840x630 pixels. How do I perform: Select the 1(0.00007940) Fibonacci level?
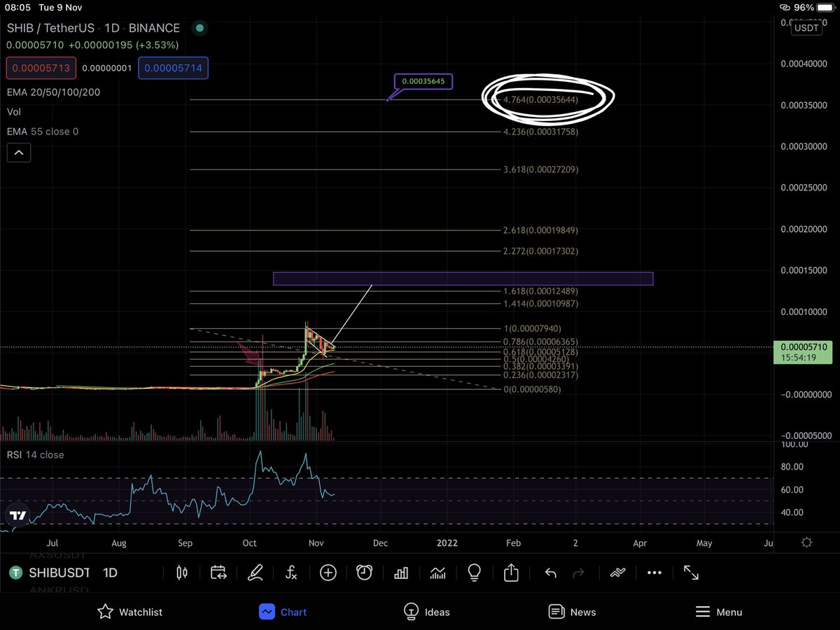click(532, 328)
